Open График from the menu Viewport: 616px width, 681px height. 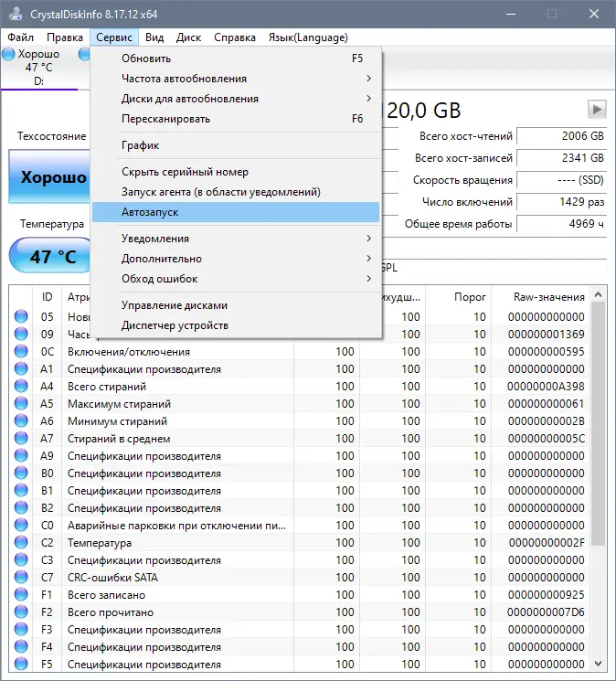coord(236,145)
